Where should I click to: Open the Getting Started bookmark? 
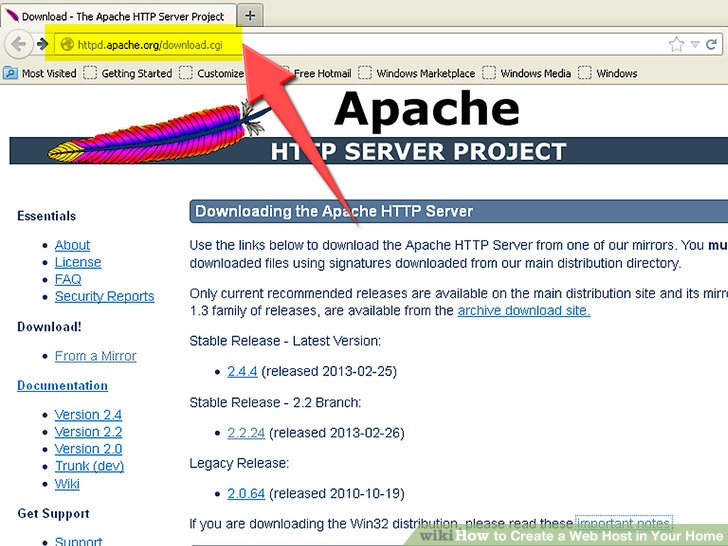click(136, 73)
